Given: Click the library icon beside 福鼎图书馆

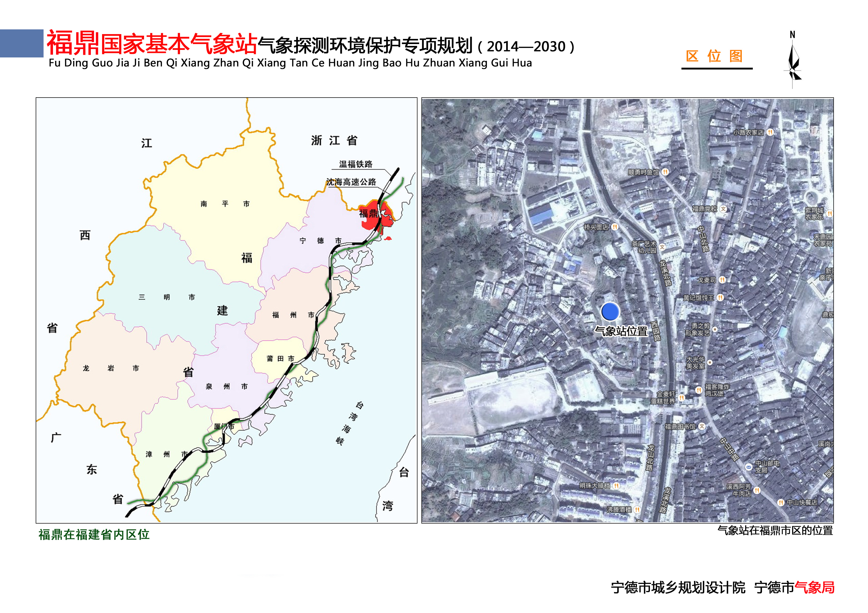Looking at the screenshot, I should coord(702,427).
